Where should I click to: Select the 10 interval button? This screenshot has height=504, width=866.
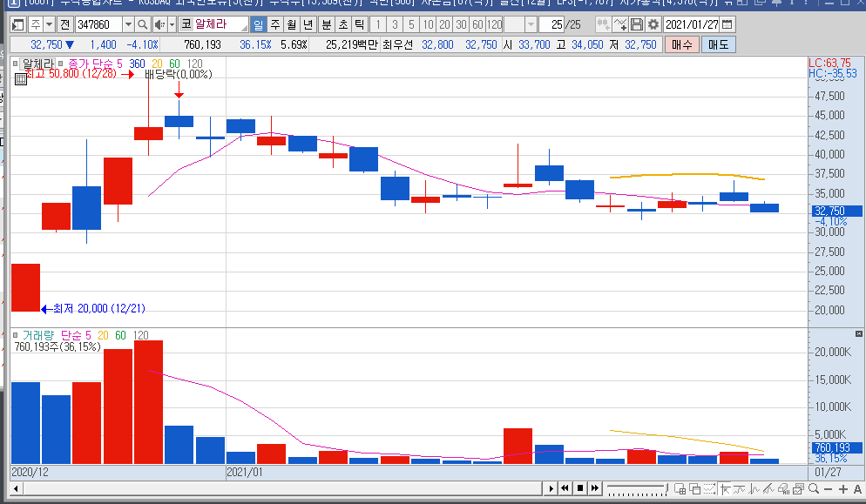(x=428, y=24)
